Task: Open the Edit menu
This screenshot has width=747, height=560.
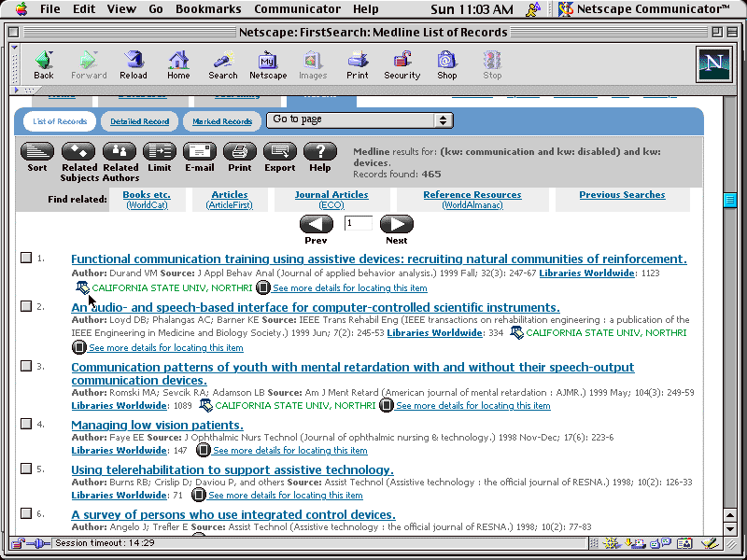Action: tap(84, 8)
